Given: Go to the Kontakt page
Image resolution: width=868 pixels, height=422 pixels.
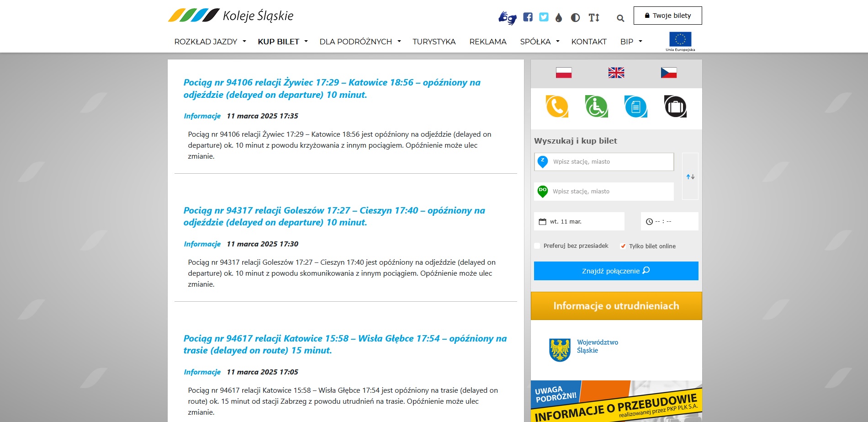Looking at the screenshot, I should [x=588, y=42].
